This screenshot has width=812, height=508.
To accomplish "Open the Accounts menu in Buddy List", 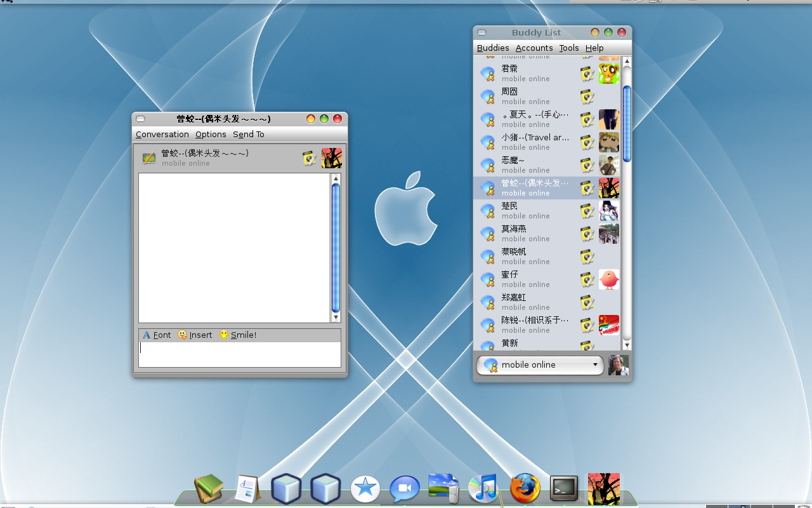I will [534, 48].
